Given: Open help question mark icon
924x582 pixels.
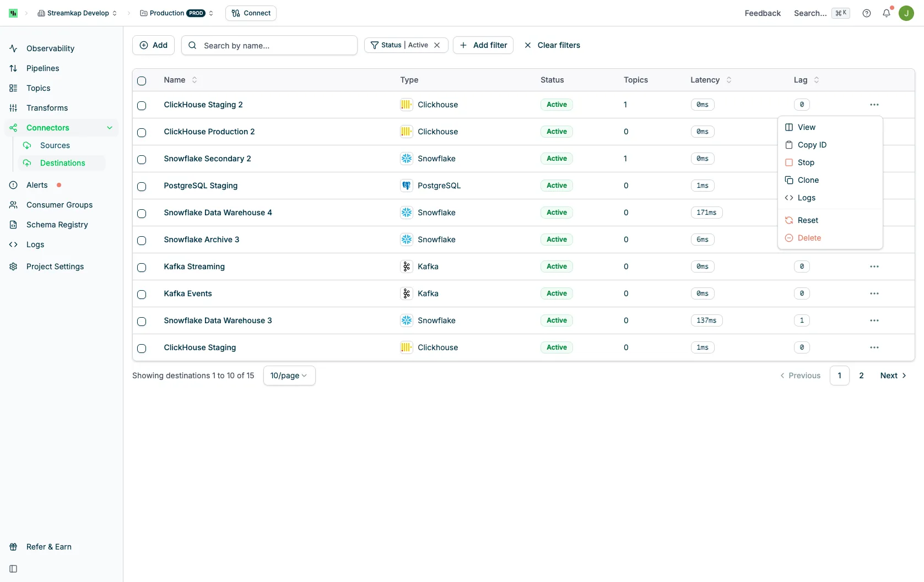Looking at the screenshot, I should coord(867,13).
